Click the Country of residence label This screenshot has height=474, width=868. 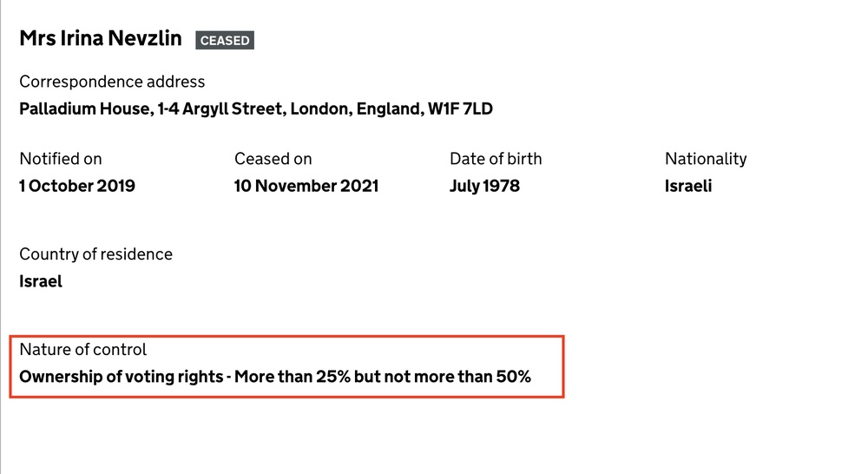tap(95, 254)
